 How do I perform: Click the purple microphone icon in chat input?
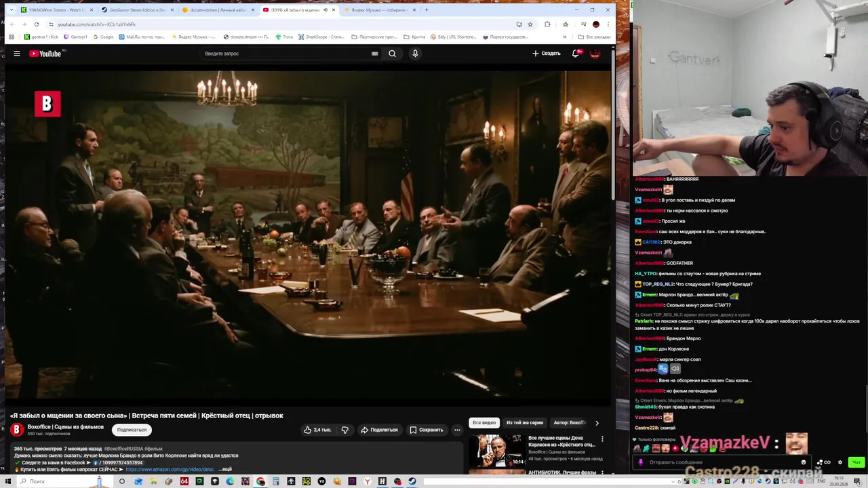641,462
